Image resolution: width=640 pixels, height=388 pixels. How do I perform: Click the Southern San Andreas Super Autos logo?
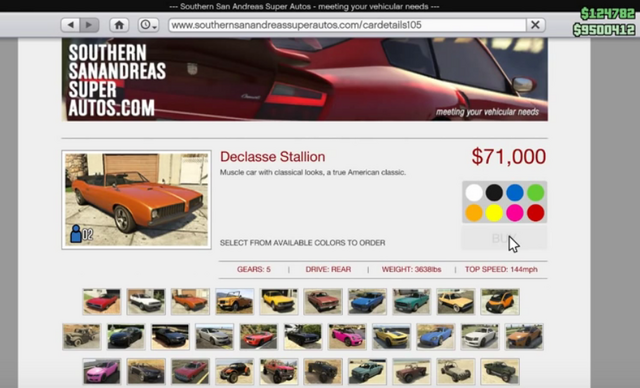point(117,80)
